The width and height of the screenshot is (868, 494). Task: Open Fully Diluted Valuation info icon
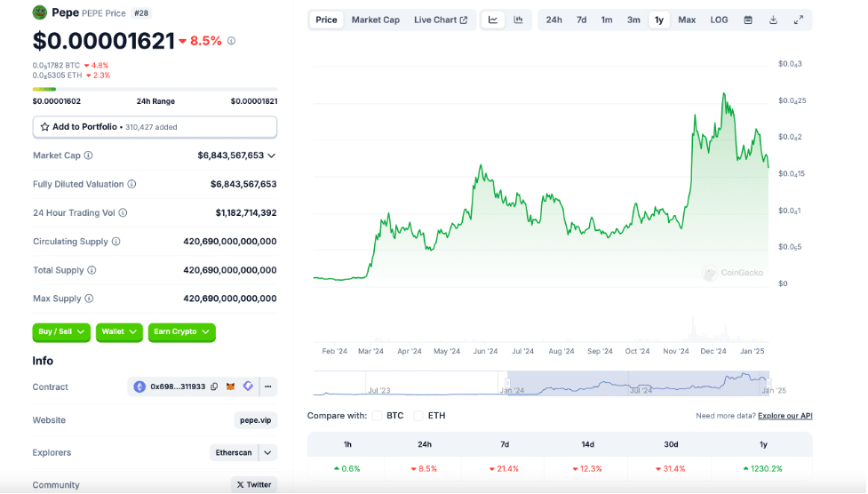coord(131,184)
